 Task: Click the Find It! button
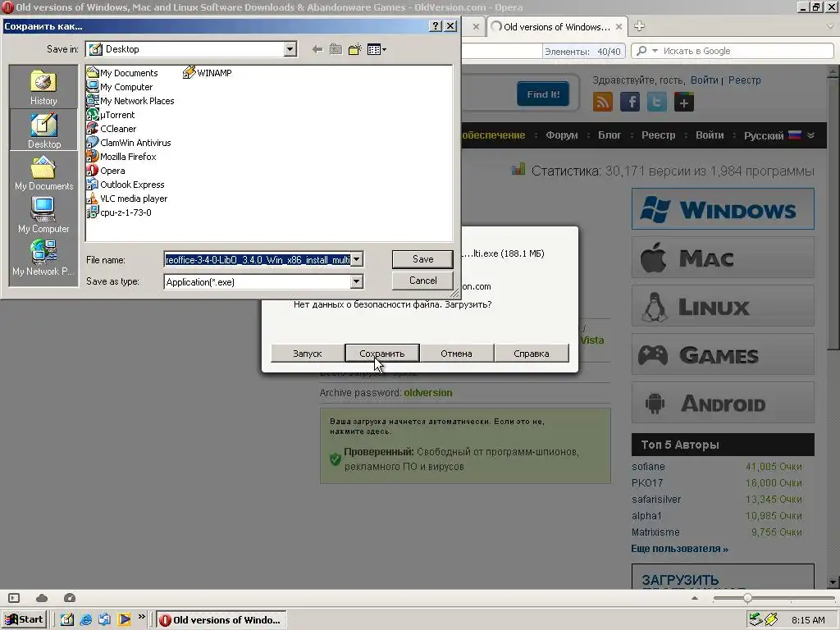543,94
